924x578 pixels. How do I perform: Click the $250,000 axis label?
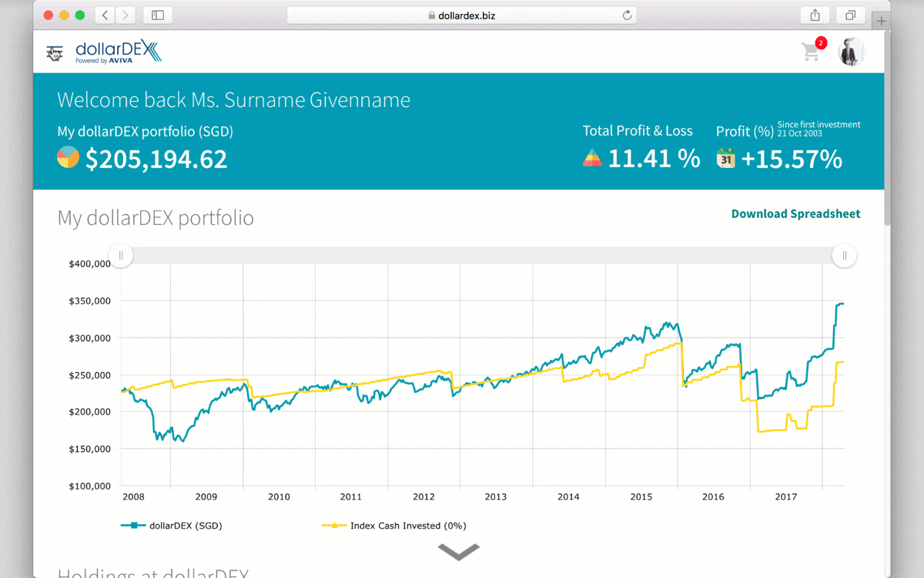point(90,375)
